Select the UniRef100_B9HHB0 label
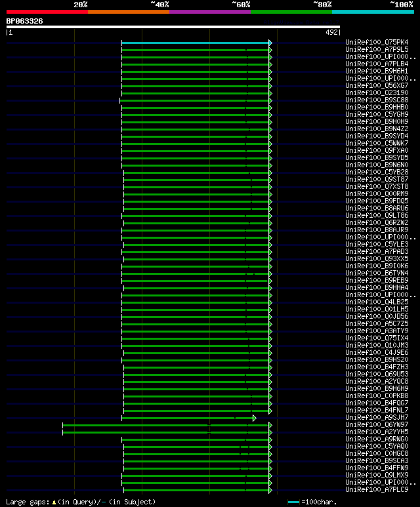The height and width of the screenshot is (507, 420). point(377,108)
